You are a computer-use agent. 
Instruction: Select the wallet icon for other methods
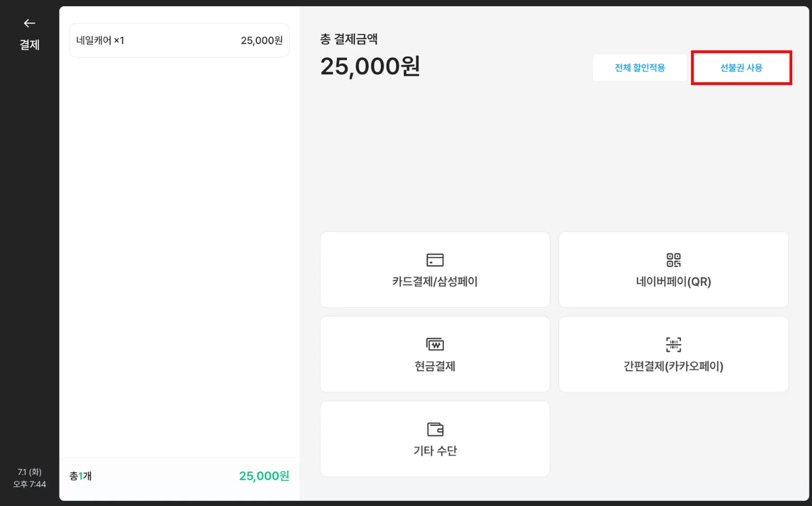[x=435, y=429]
